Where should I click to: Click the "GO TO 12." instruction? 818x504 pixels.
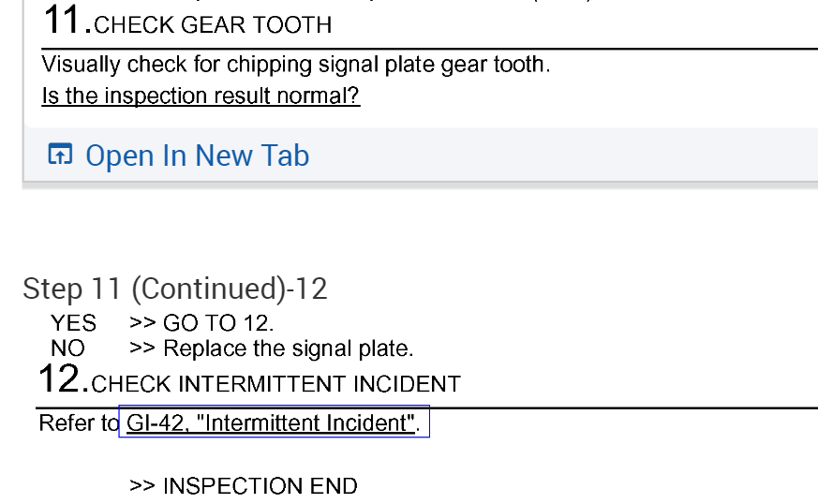[218, 323]
